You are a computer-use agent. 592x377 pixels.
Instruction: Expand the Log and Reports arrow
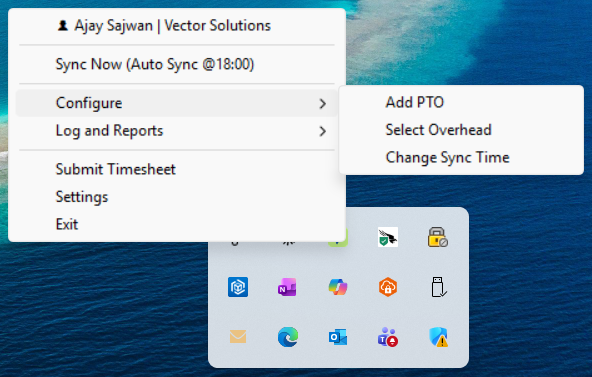coord(322,131)
